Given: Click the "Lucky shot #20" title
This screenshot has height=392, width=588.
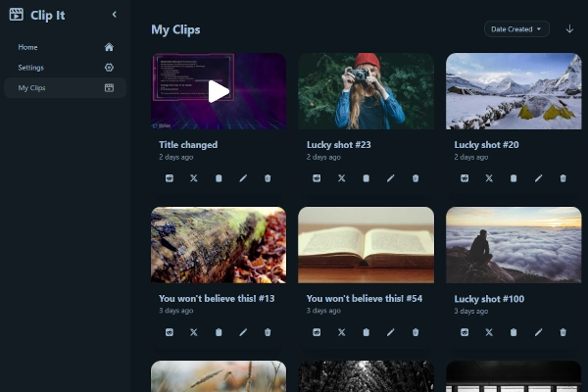Looking at the screenshot, I should coord(486,145).
